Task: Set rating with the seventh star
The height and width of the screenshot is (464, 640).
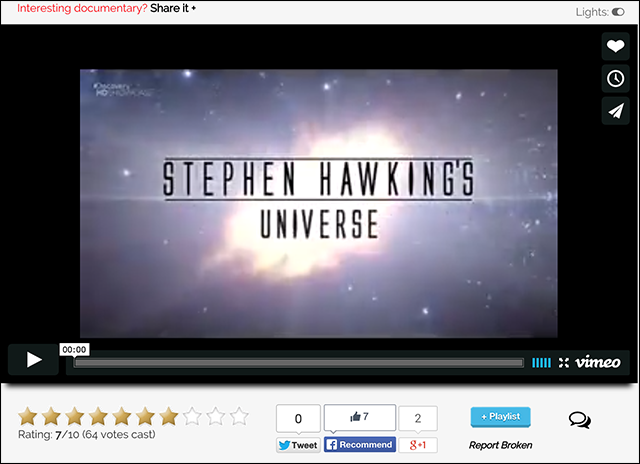Action: (x=169, y=416)
